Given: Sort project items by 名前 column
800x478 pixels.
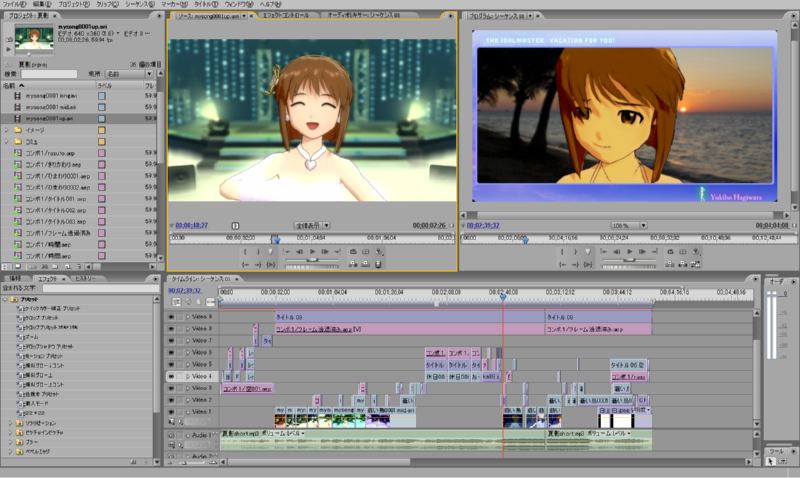Looking at the screenshot, I should pos(48,86).
